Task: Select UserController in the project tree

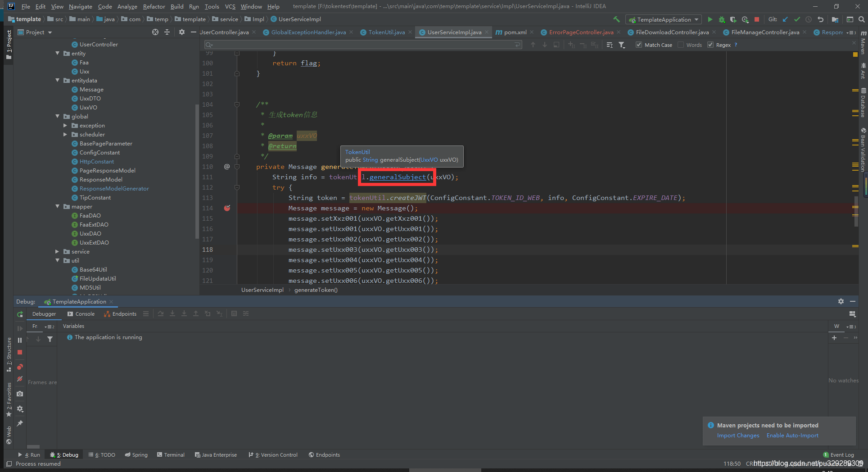Action: point(99,44)
